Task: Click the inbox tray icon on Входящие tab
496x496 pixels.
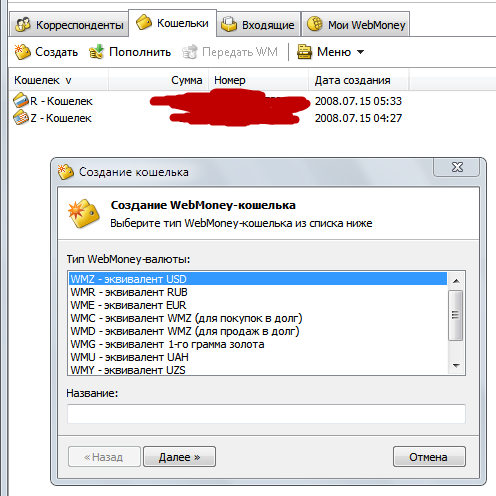Action: (229, 24)
